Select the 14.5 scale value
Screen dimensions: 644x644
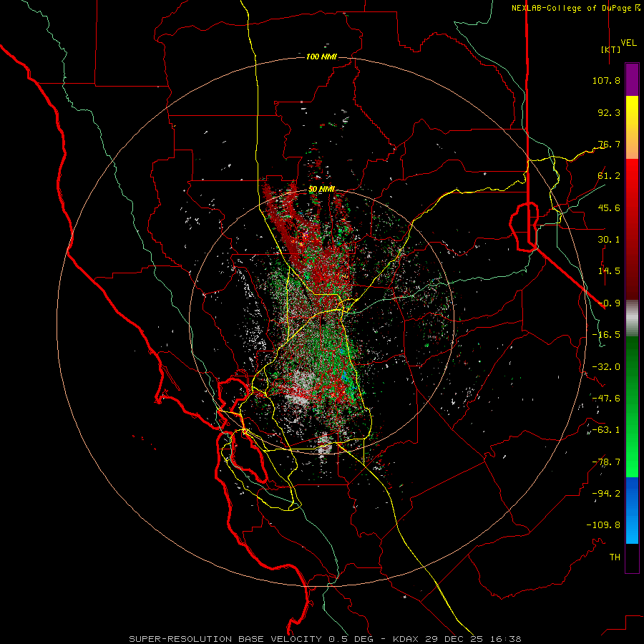[609, 271]
